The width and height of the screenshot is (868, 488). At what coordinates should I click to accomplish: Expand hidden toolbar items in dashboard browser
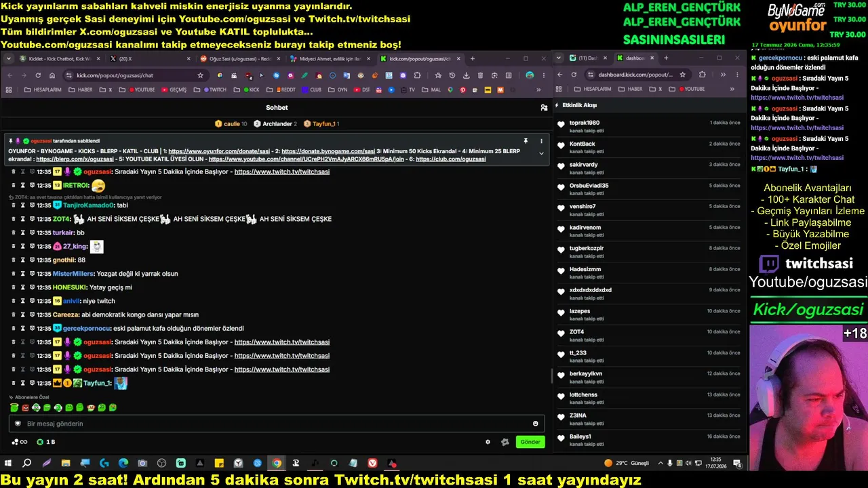723,75
